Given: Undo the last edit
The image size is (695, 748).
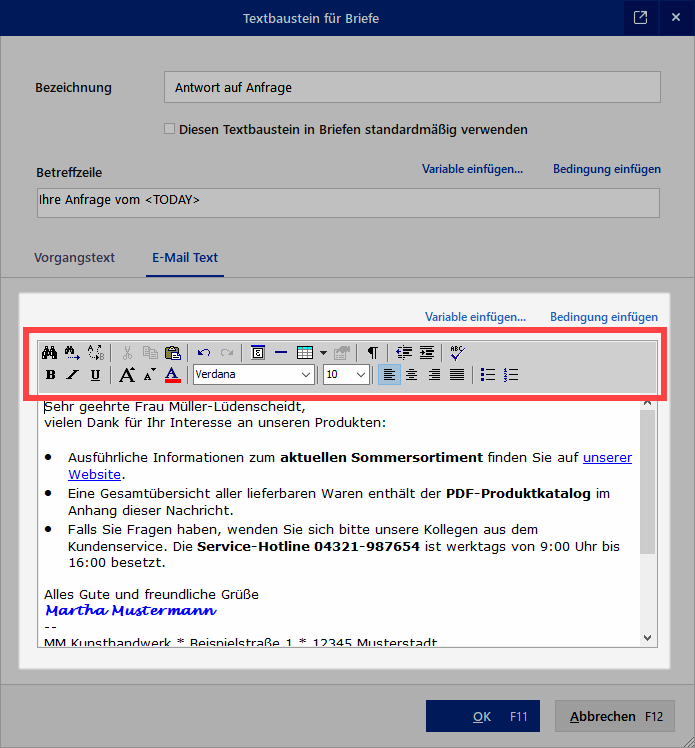Looking at the screenshot, I should point(204,352).
